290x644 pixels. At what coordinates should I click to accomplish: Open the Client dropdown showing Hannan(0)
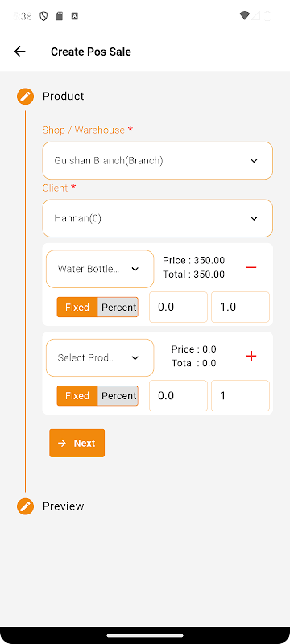[157, 218]
